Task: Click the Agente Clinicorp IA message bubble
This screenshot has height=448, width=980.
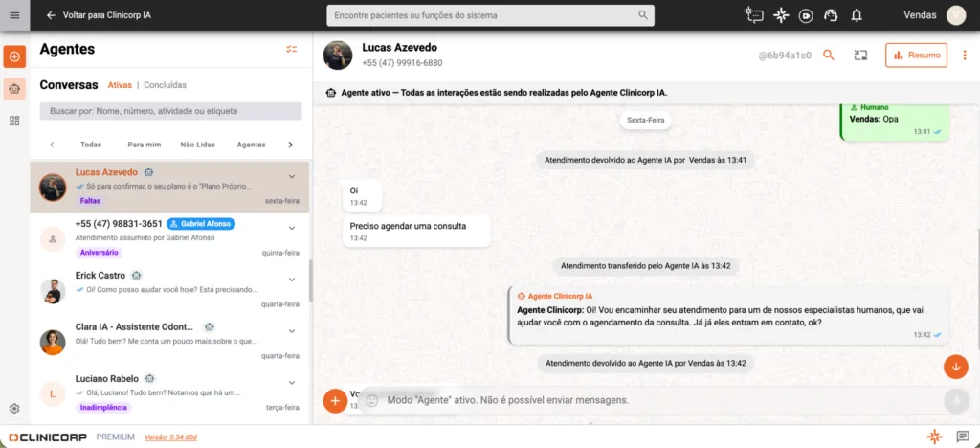Action: 729,316
